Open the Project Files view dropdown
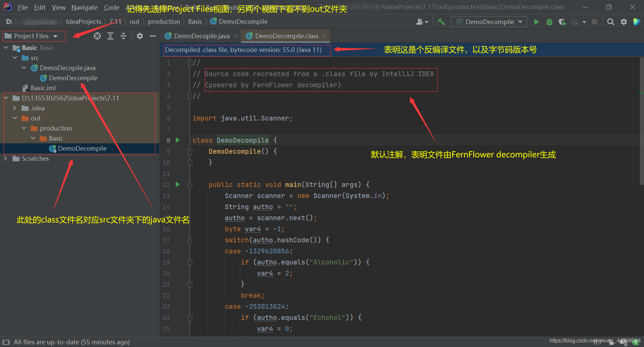Screen dimensions: 644x347 point(34,36)
